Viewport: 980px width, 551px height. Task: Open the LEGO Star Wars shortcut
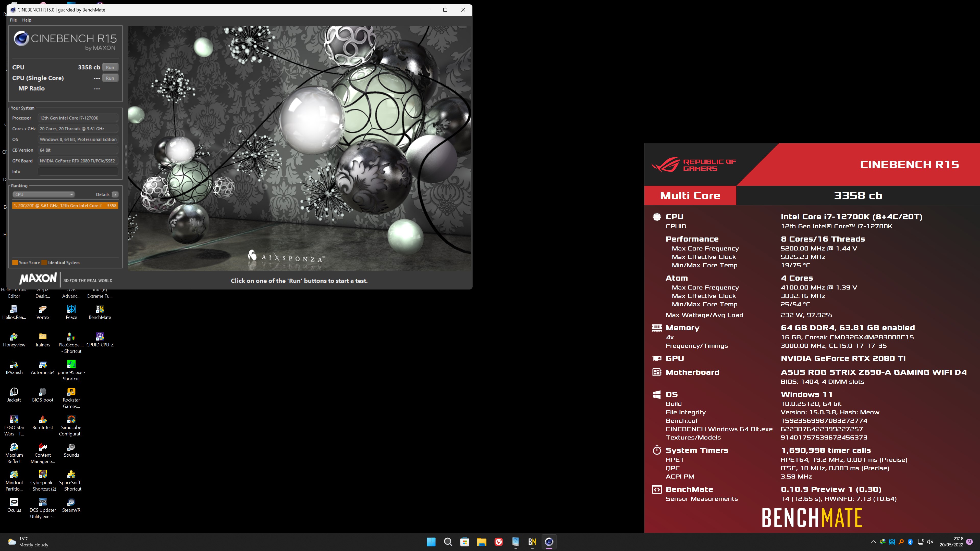pyautogui.click(x=14, y=425)
